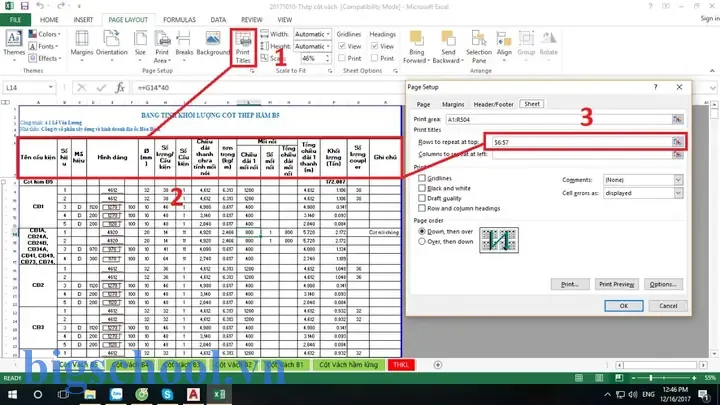Select Down, then over page order
Viewport: 720px width, 405px height.
[x=422, y=231]
